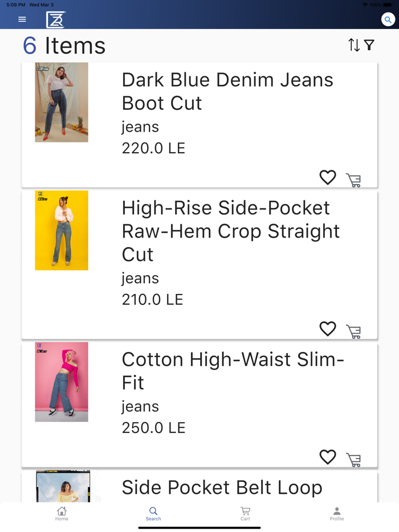Open the filter funnel icon
Viewport: 399px width, 532px height.
[369, 45]
